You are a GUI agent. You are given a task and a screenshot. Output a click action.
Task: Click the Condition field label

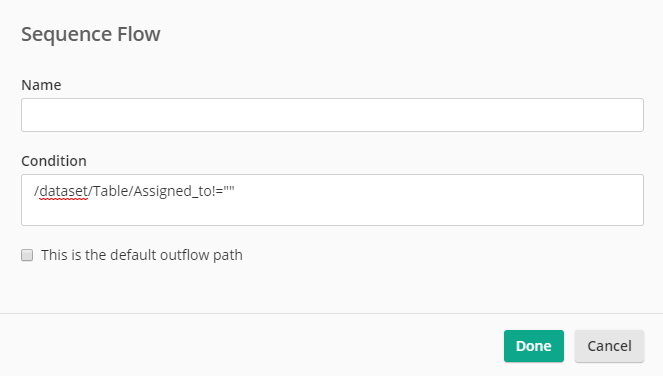(54, 161)
